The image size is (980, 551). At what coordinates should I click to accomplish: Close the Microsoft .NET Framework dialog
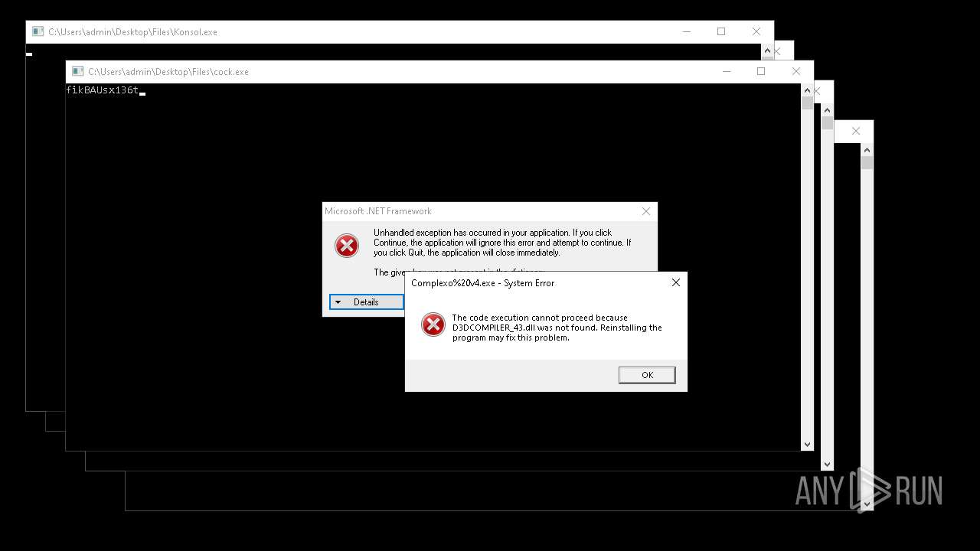(646, 211)
